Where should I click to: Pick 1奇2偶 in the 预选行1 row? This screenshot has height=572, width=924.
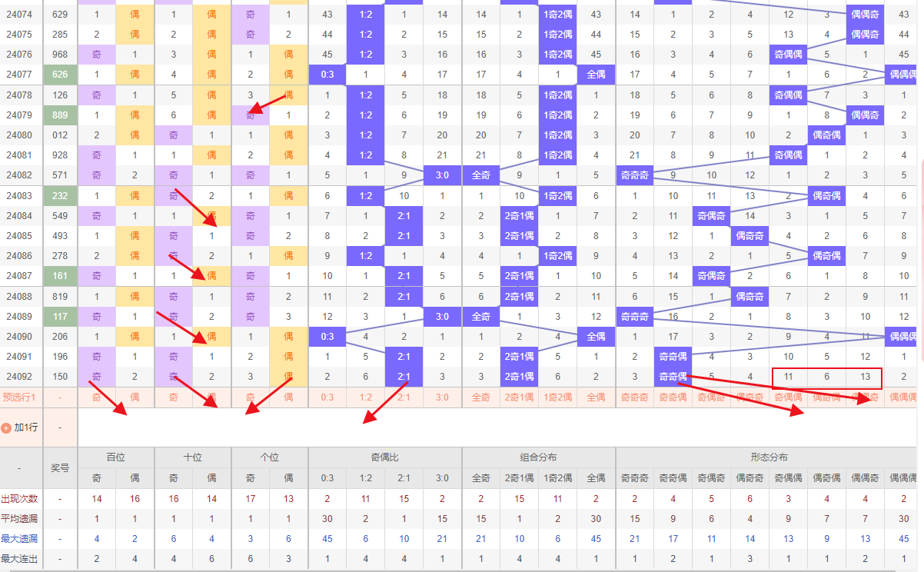pos(557,397)
